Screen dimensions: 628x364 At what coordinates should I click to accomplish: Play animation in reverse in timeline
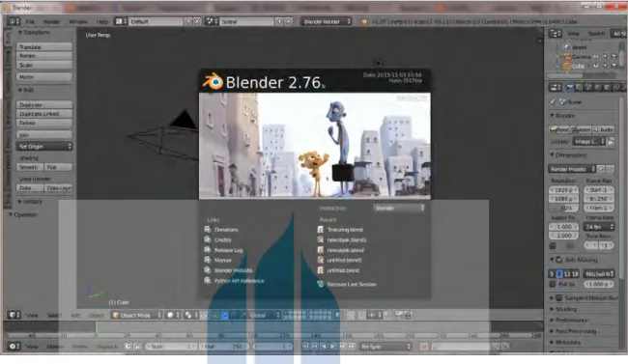click(324, 347)
